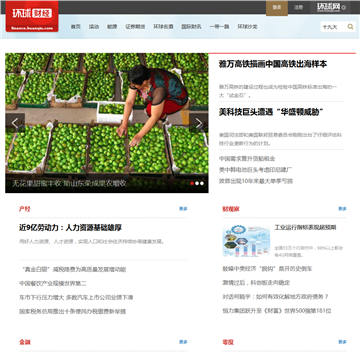Open the 环球财经 logo homepage

tap(32, 16)
